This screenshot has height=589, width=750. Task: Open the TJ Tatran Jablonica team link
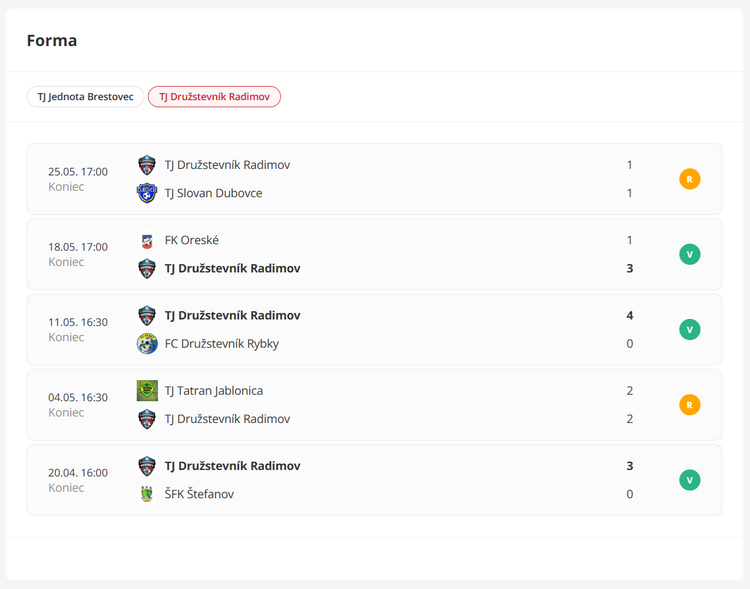coord(214,390)
